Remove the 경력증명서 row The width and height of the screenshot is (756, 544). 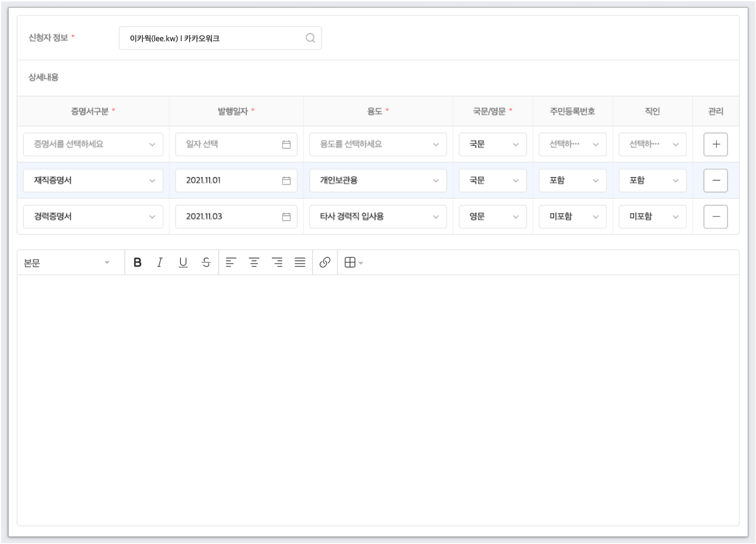pos(715,216)
